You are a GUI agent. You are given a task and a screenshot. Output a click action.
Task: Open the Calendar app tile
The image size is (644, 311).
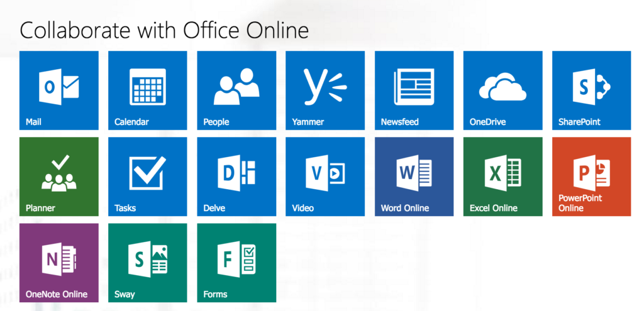pyautogui.click(x=147, y=90)
